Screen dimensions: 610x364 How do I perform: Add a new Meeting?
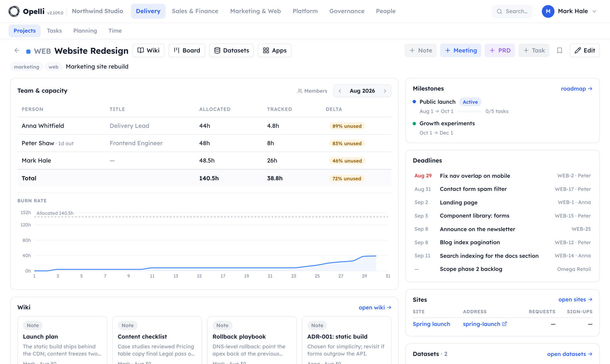click(x=461, y=50)
